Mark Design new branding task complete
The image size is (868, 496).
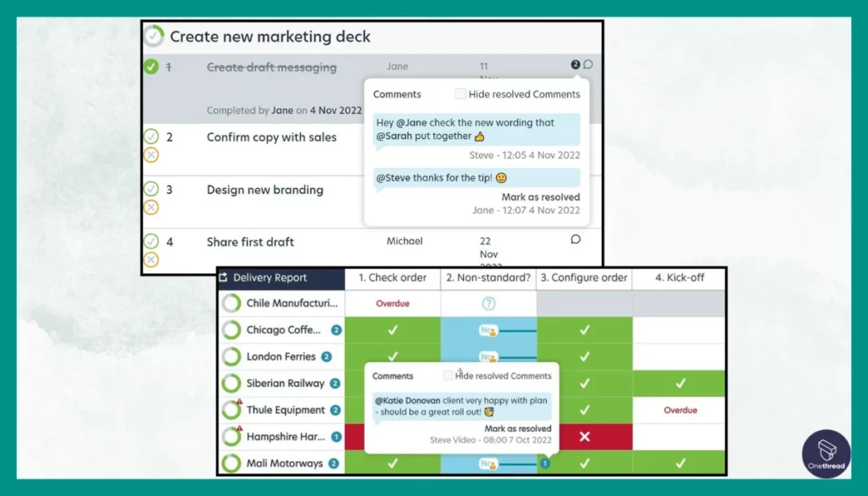[x=151, y=189]
